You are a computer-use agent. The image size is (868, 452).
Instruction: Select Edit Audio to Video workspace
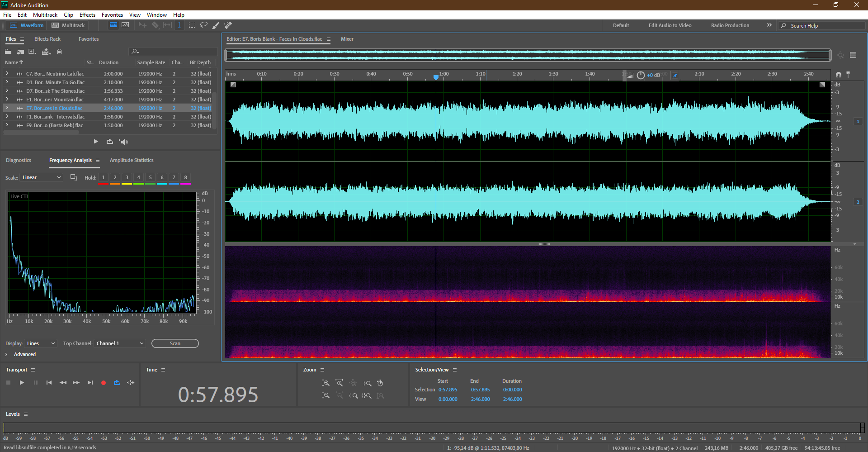click(x=670, y=25)
